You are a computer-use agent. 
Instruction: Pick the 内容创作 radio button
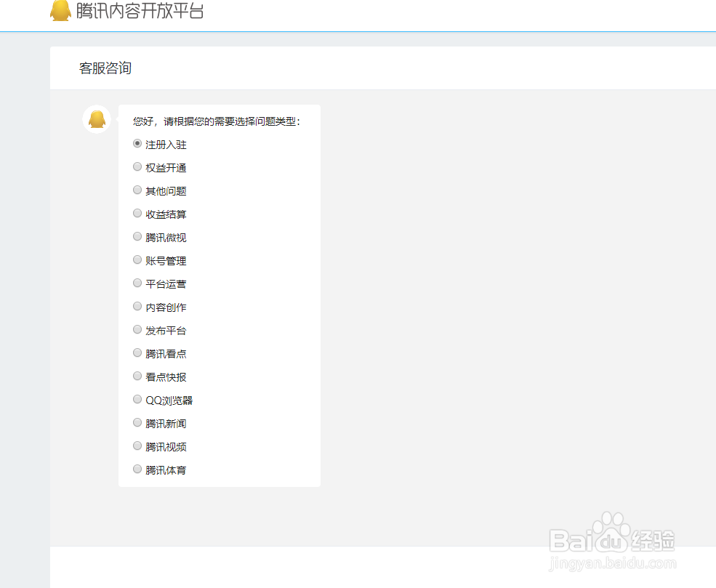137,306
